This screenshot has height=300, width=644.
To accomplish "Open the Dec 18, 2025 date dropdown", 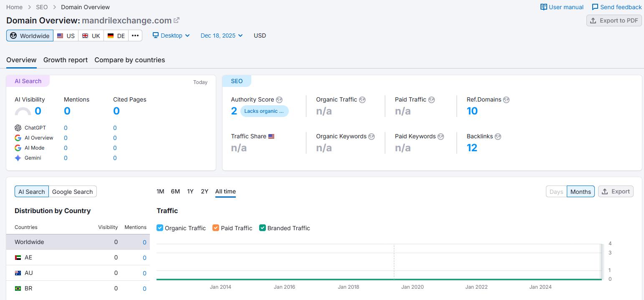I will [222, 36].
